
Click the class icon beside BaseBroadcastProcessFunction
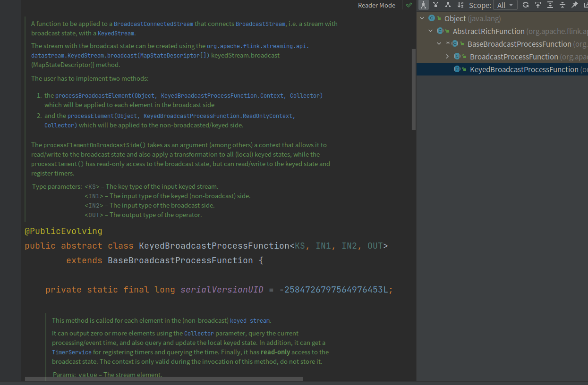(x=455, y=44)
